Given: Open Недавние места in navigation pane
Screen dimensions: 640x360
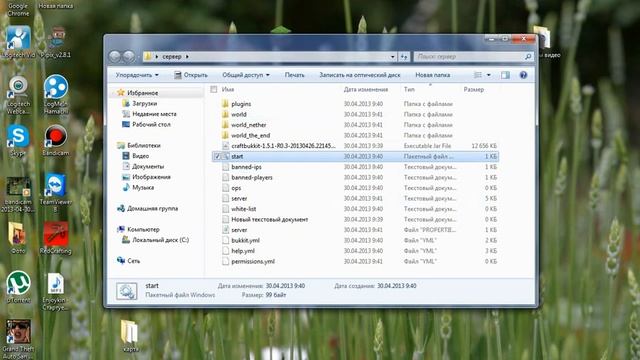Looking at the screenshot, I should point(154,114).
